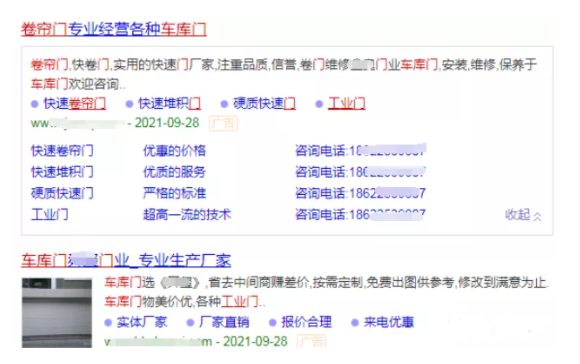580x364 pixels.
Task: Open the 快速卷帘门 bulleted sublink
Action: coord(74,104)
